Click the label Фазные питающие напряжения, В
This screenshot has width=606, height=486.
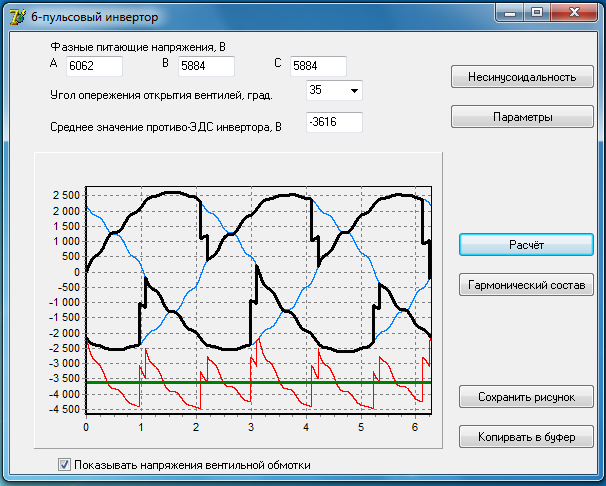pyautogui.click(x=138, y=47)
